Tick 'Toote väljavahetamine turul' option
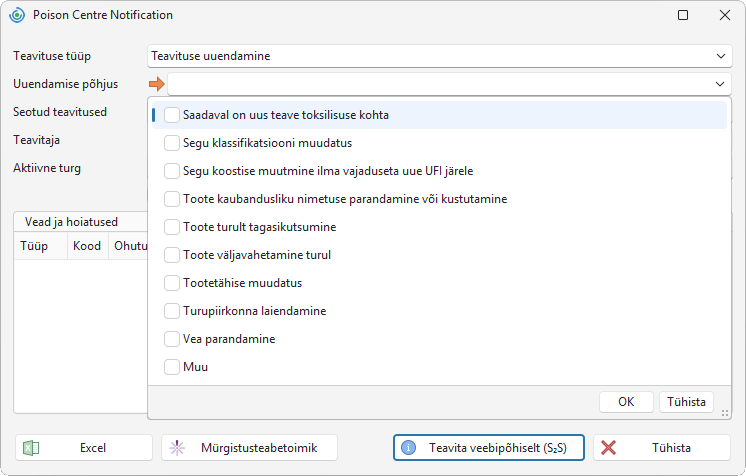Viewport: 746px width, 476px height. [172, 255]
